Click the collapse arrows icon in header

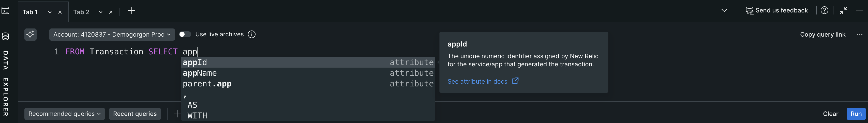pos(843,10)
